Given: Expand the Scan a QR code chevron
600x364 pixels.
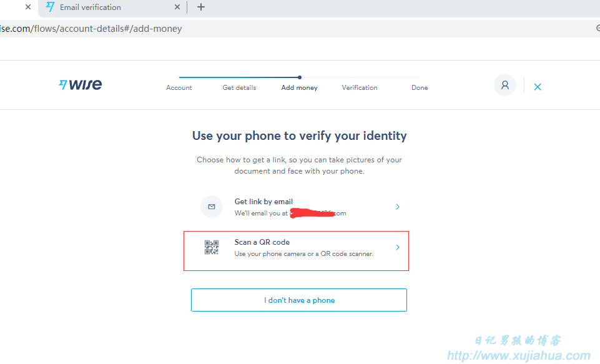Looking at the screenshot, I should tap(398, 247).
